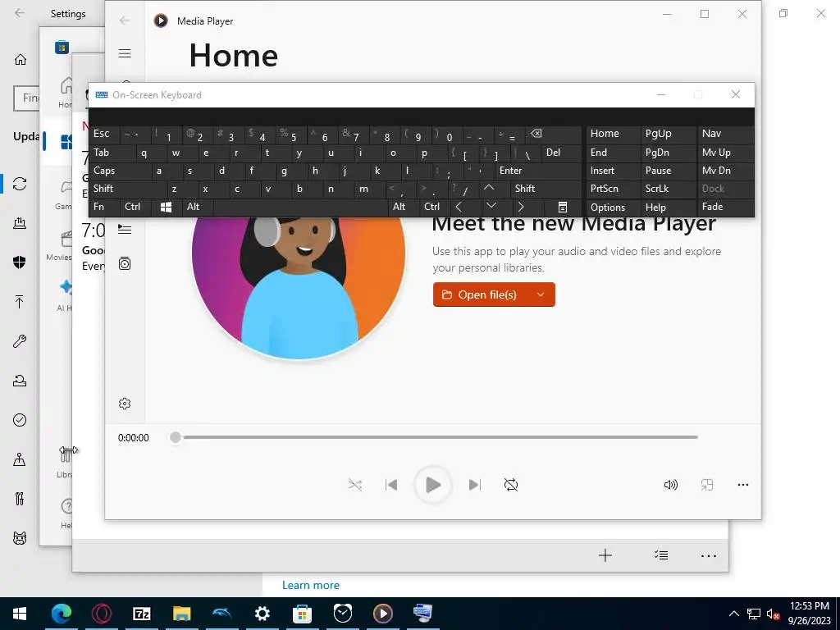
Task: Click the Fade key on On-Screen Keyboard
Action: 725,207
